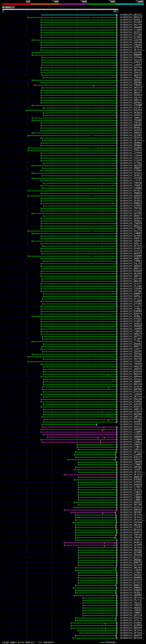Select the UniRef100_Q6CKA7 label
The height and width of the screenshot is (644, 146).
point(131,70)
